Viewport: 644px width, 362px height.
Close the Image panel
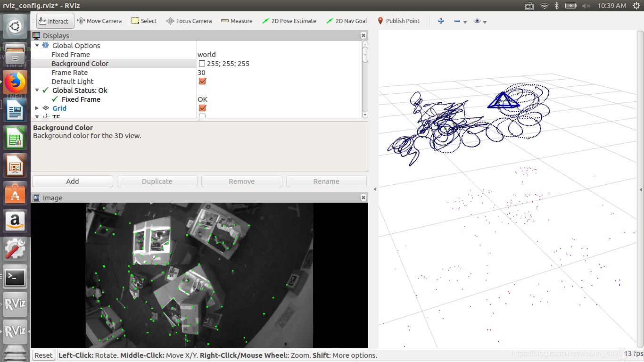363,198
